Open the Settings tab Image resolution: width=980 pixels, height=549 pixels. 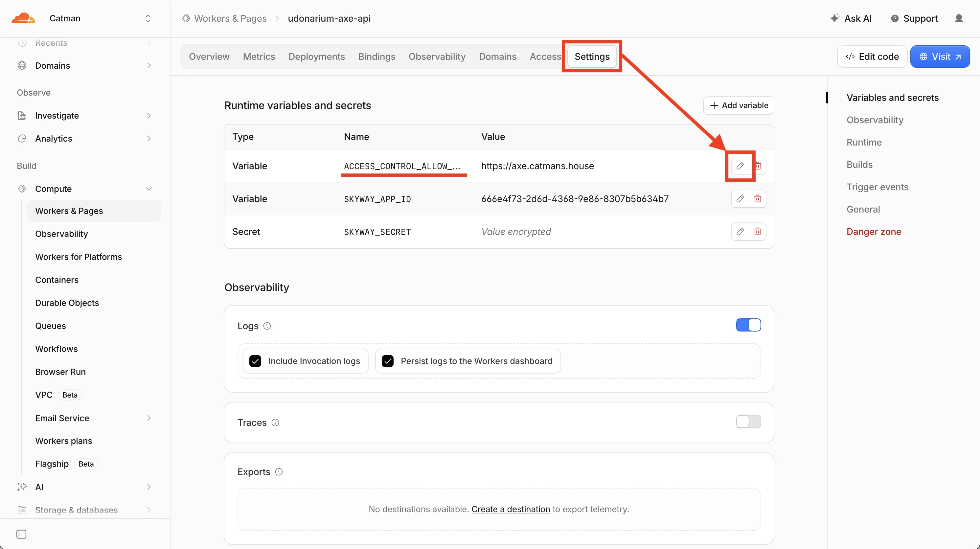(x=592, y=57)
